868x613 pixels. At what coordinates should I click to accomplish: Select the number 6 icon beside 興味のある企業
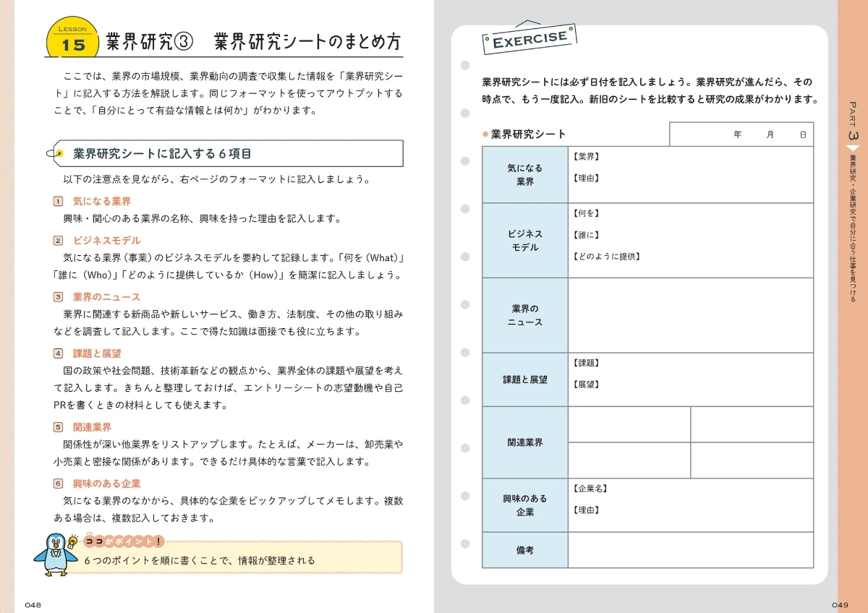coord(59,484)
